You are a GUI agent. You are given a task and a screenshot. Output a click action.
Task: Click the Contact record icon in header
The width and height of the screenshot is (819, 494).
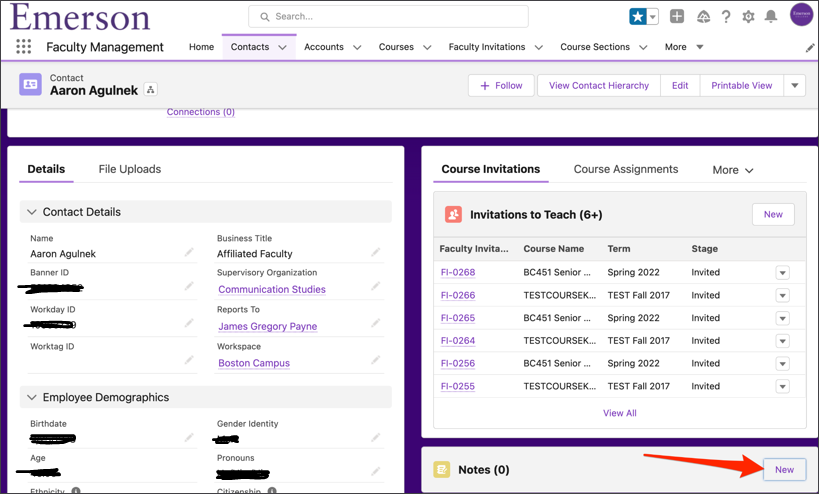[30, 84]
